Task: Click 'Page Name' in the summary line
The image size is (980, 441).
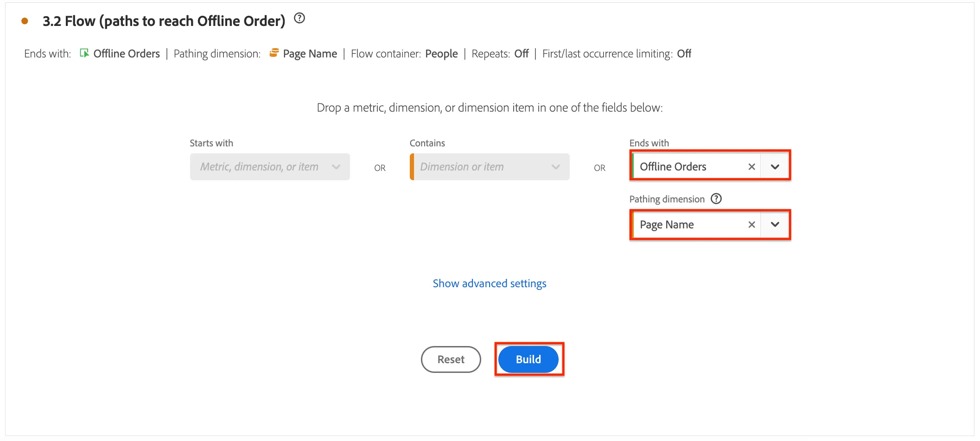Action: coord(310,54)
